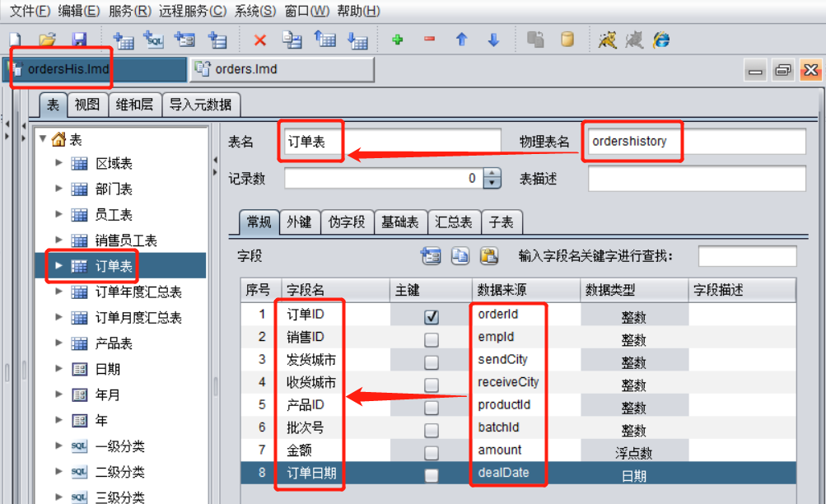Select the 年月 tree item
The image size is (826, 504).
(107, 394)
